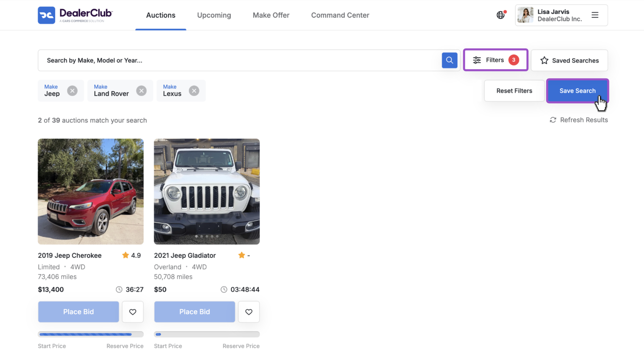The width and height of the screenshot is (644, 363).
Task: Click the red filter count badge
Action: pyautogui.click(x=513, y=60)
